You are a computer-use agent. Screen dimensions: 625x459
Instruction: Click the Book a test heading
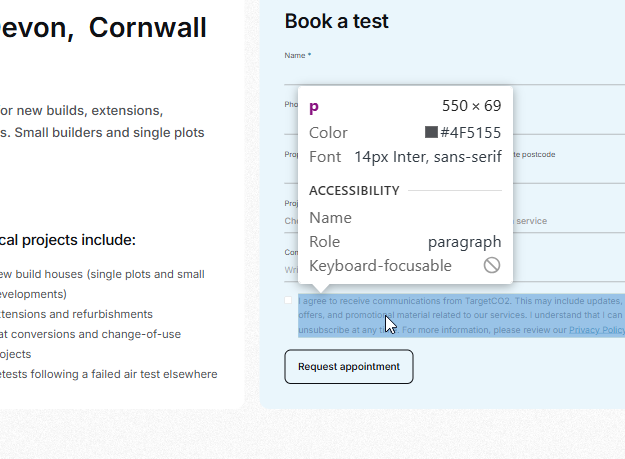pos(336,21)
